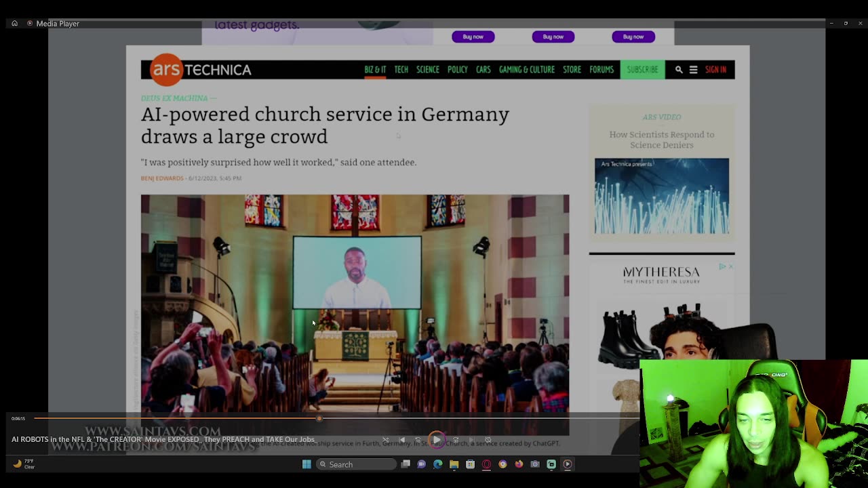Click the Media Player taskbar icon
Screen dimensions: 868x488
coord(568,464)
